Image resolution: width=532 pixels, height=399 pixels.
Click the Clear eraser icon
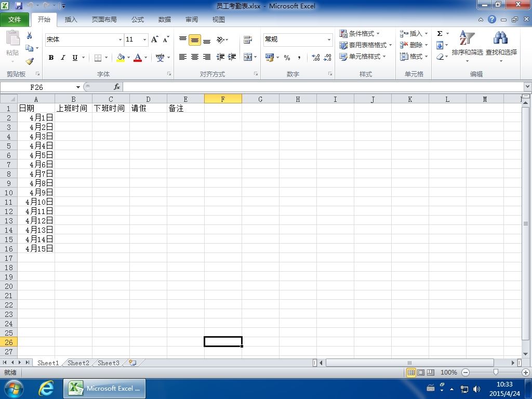(440, 57)
